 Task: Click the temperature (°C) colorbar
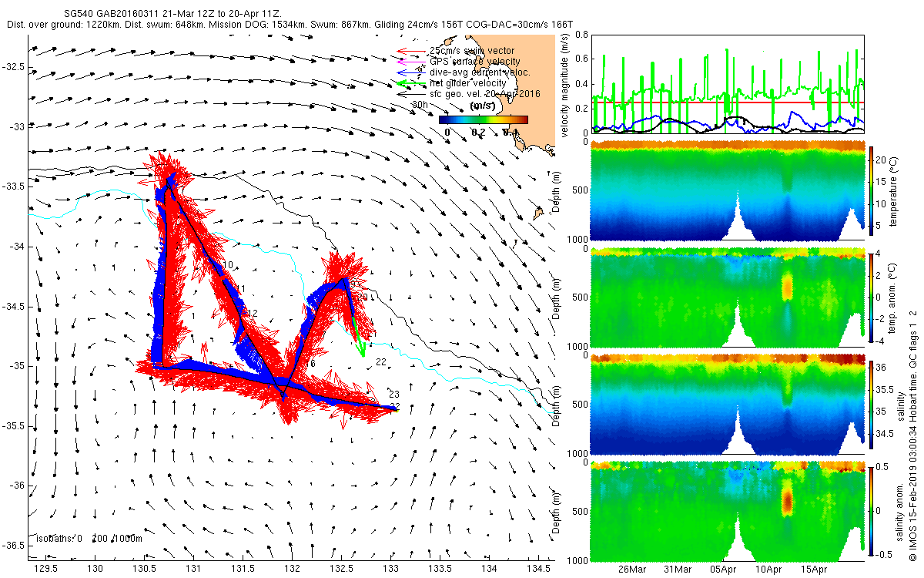click(872, 191)
